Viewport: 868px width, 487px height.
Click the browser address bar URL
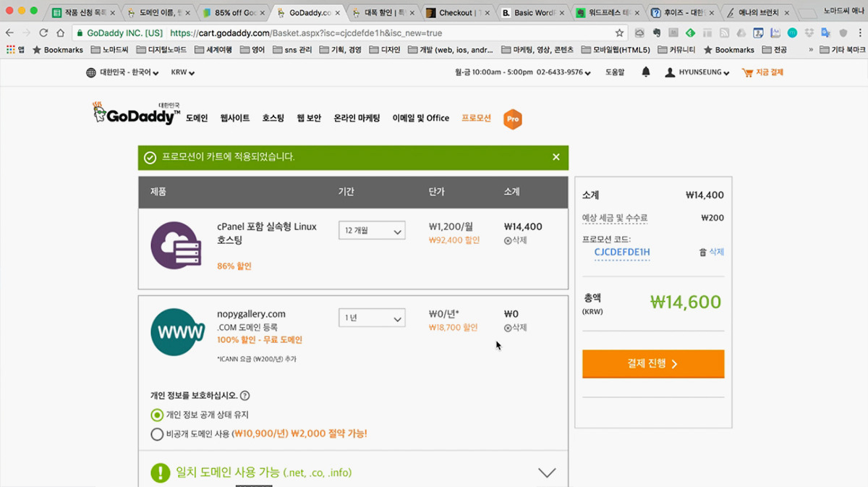coord(306,33)
